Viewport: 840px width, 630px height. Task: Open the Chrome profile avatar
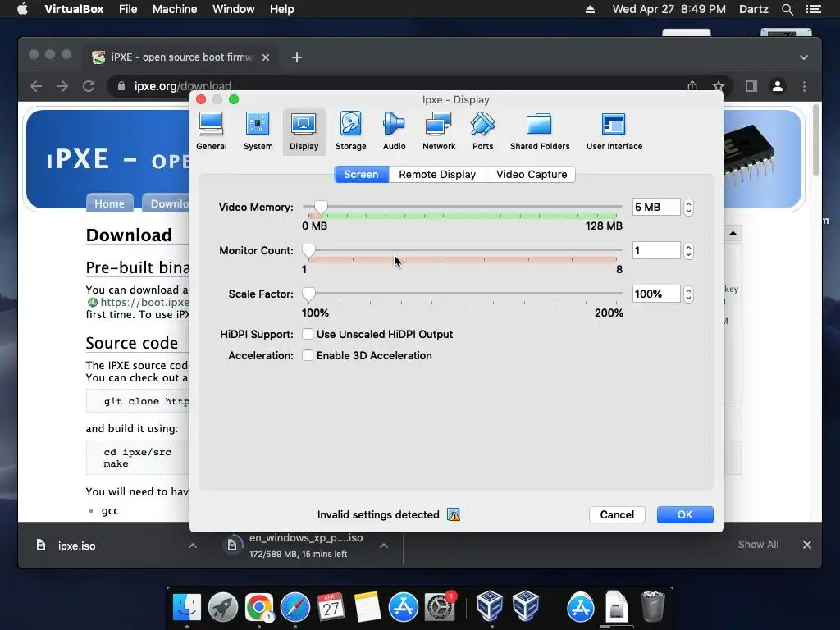point(778,86)
